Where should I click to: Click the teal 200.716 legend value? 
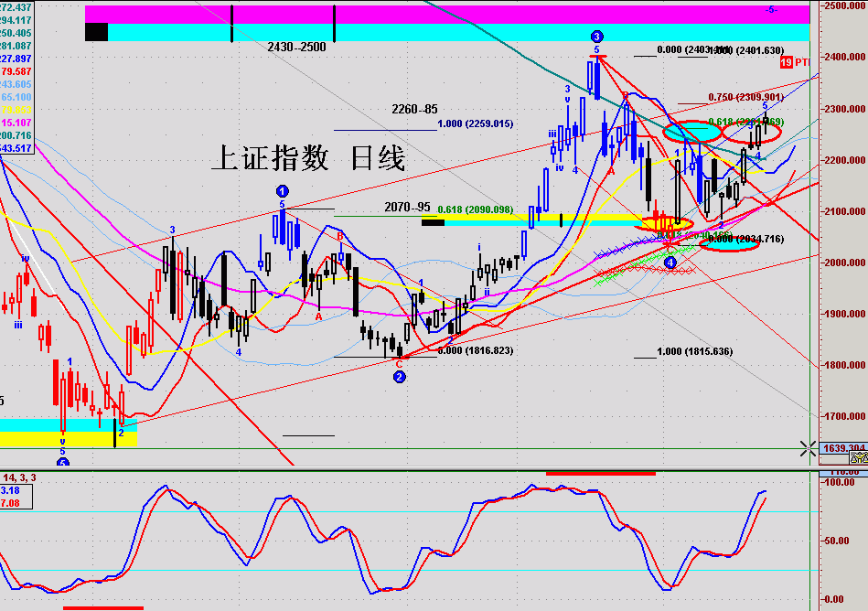[16, 135]
